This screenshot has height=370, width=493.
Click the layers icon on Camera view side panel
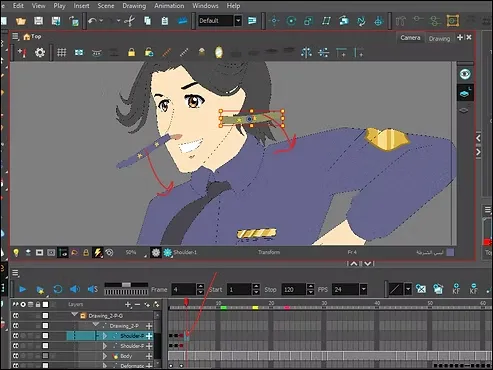click(x=465, y=93)
